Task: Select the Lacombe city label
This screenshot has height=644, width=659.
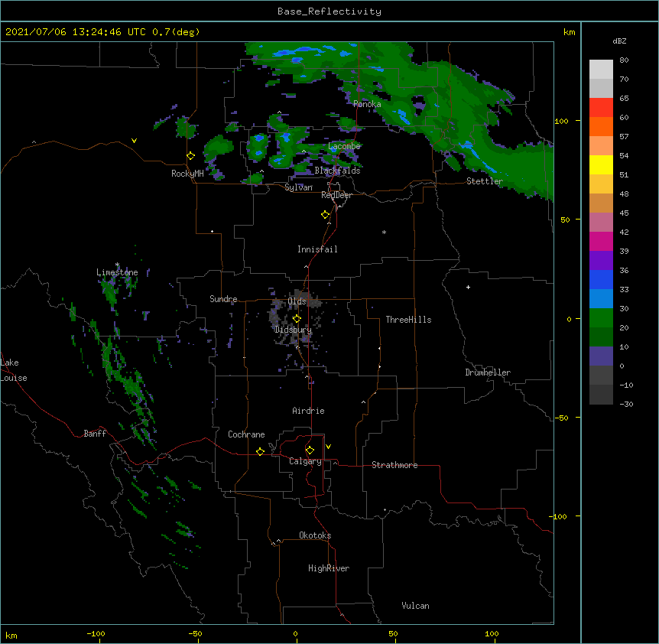Action: [x=344, y=146]
